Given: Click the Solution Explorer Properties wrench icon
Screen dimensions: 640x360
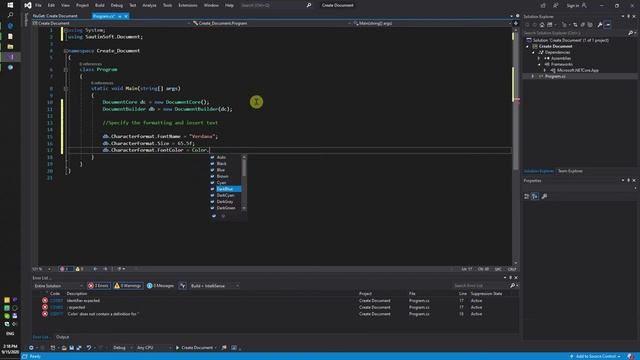Looking at the screenshot, I should pyautogui.click(x=600, y=25).
